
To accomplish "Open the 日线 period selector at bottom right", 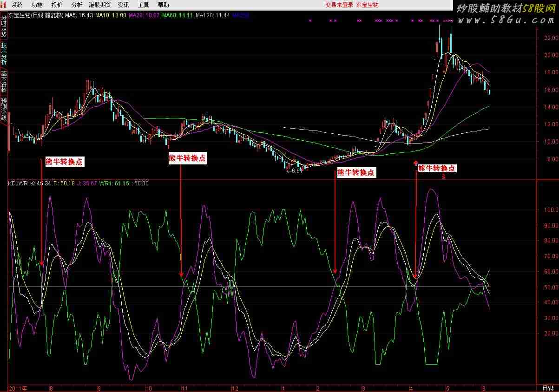I will click(x=547, y=388).
